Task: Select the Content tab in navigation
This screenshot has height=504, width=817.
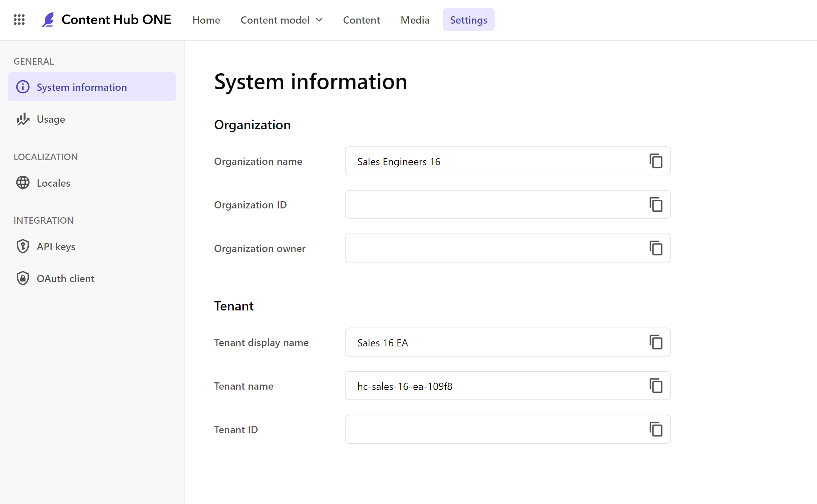Action: (x=361, y=20)
